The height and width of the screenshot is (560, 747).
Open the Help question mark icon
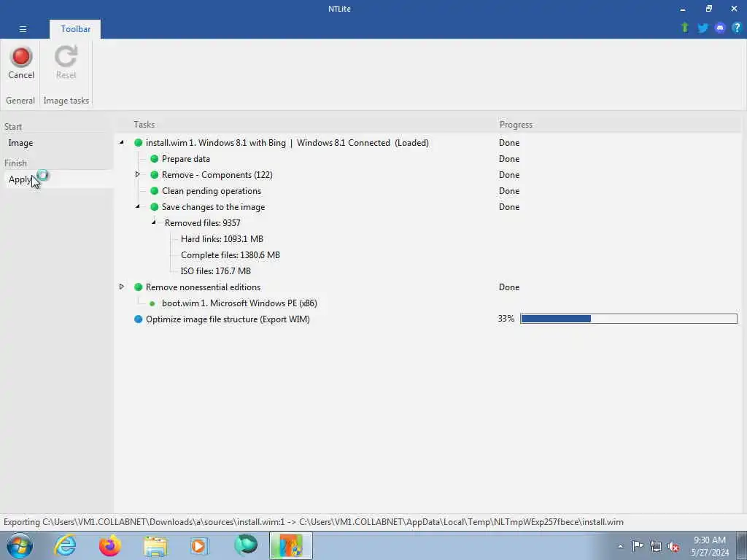pos(737,28)
